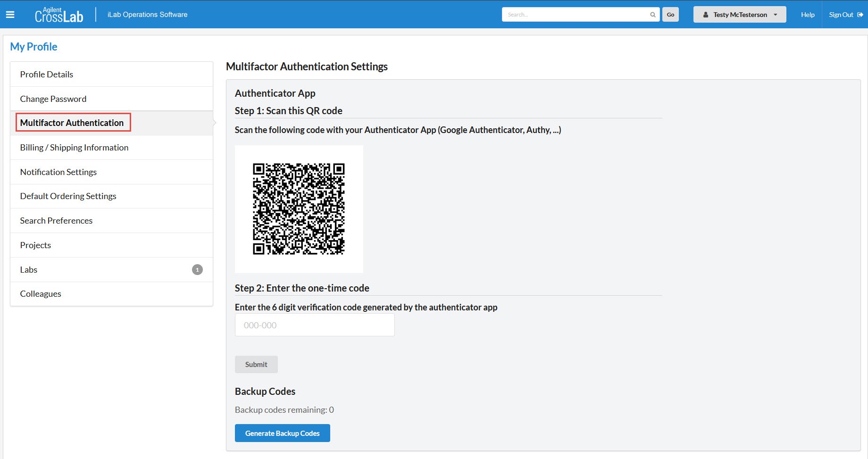
Task: Click the Go search button
Action: pyautogui.click(x=670, y=15)
